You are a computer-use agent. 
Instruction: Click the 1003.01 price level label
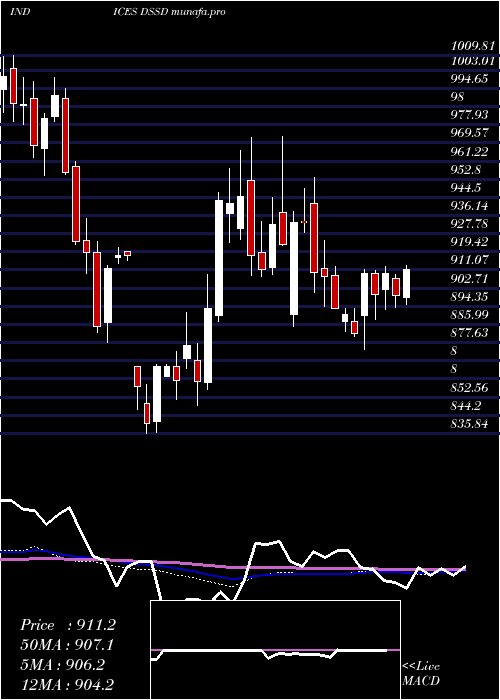tap(472, 60)
